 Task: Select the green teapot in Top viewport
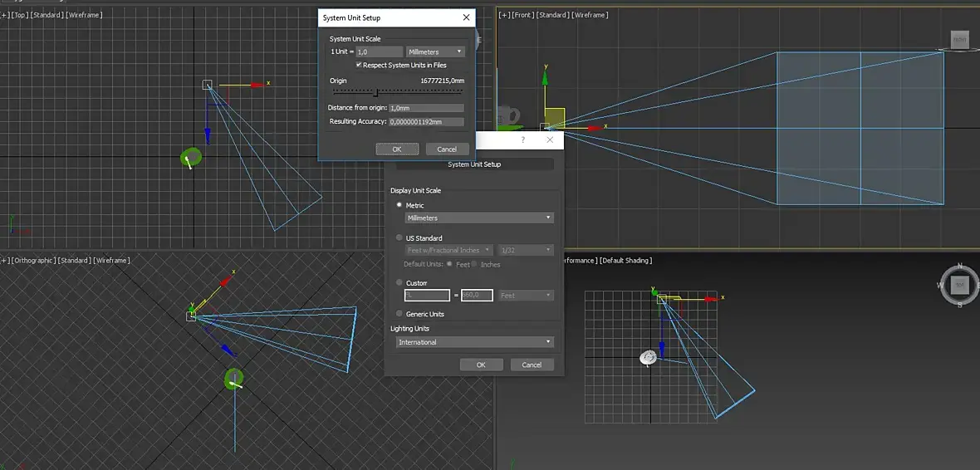(191, 158)
